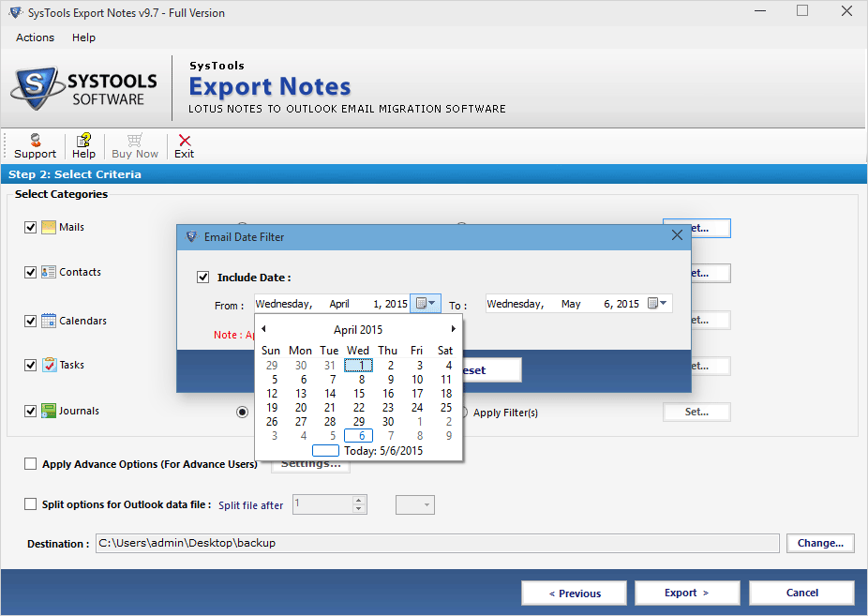Select April 10 in the calendar
868x616 pixels.
[x=417, y=380]
